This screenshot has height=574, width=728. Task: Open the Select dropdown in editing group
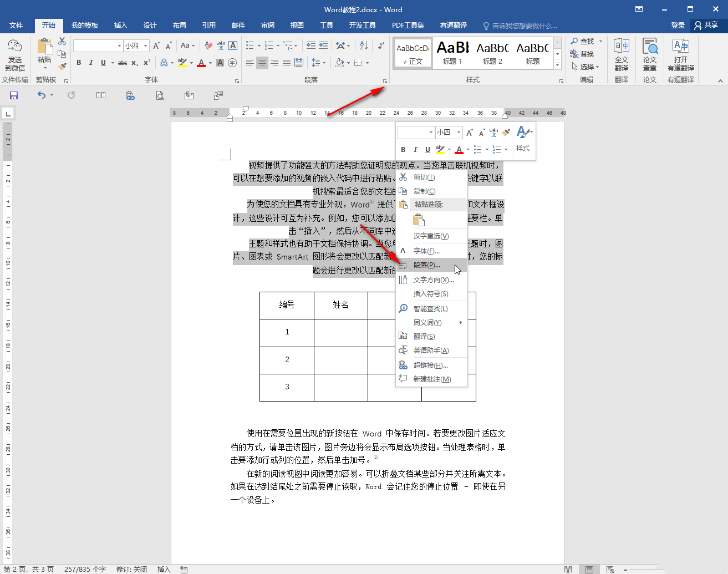pos(586,67)
